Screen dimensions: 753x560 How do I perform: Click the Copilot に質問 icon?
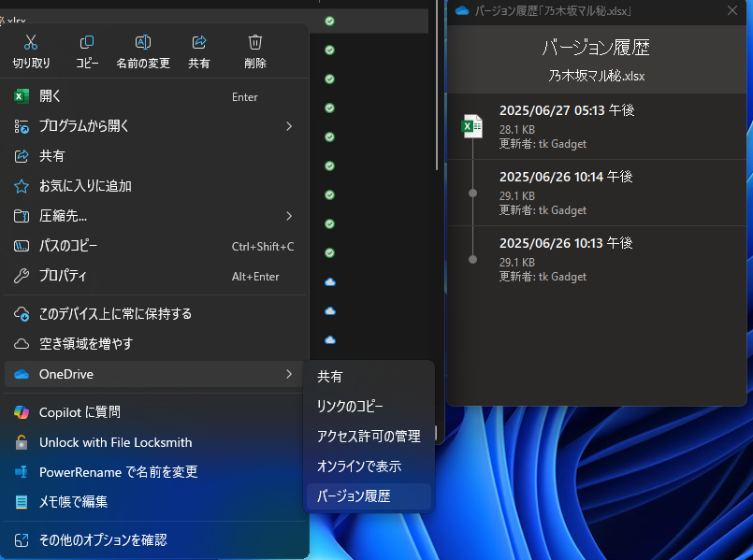tap(22, 412)
